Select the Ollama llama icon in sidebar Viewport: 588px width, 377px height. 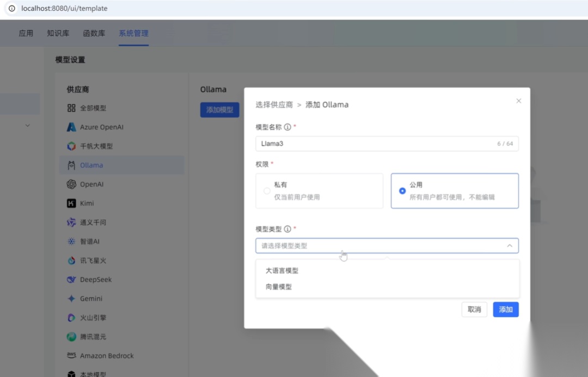[71, 165]
